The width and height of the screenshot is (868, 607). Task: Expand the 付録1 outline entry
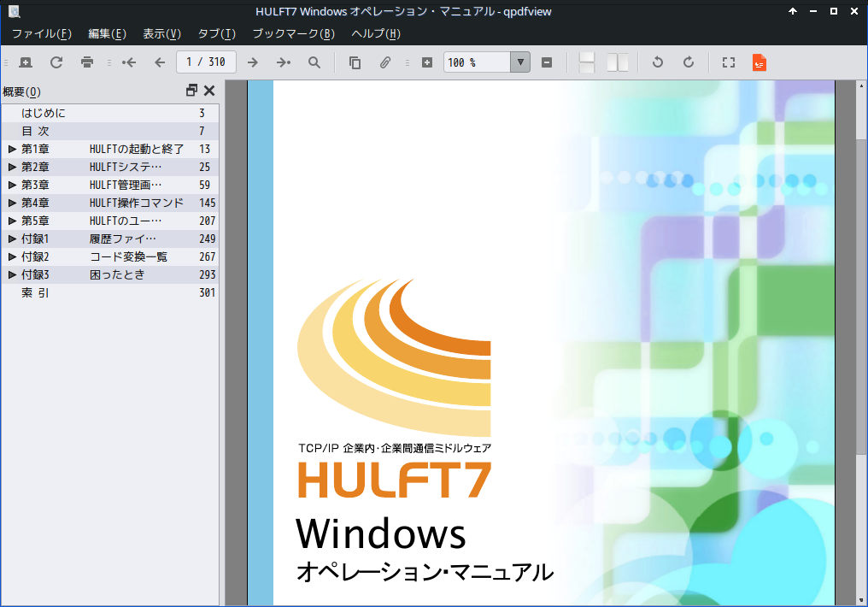click(12, 239)
